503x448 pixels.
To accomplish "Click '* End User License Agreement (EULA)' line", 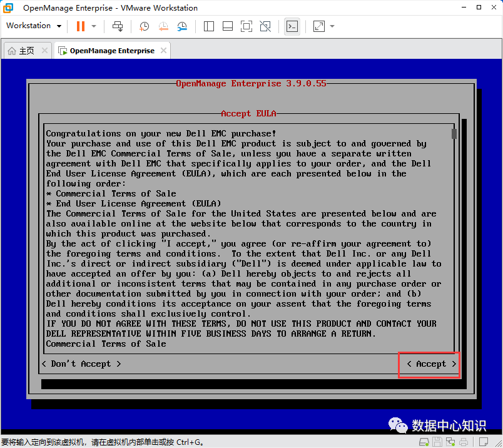I will click(x=133, y=203).
